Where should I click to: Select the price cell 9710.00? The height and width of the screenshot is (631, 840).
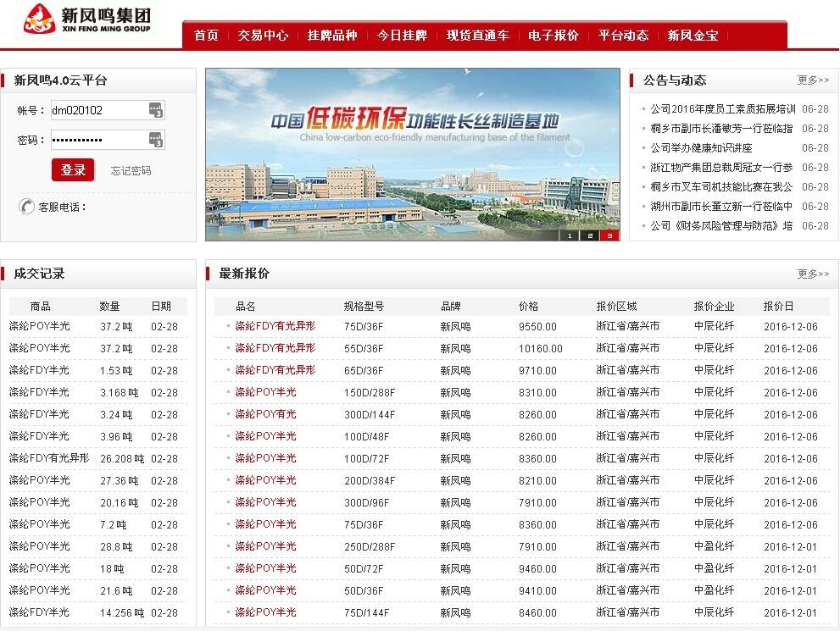pyautogui.click(x=537, y=370)
